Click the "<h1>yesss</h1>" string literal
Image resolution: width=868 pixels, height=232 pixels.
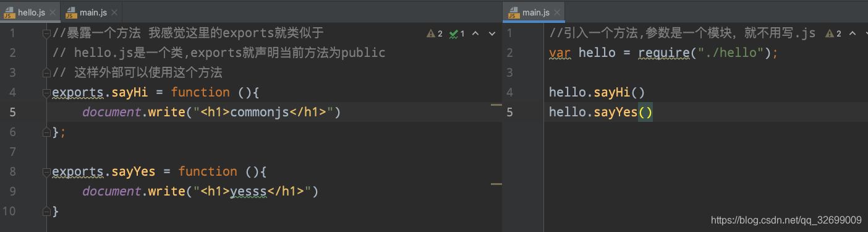pos(253,191)
